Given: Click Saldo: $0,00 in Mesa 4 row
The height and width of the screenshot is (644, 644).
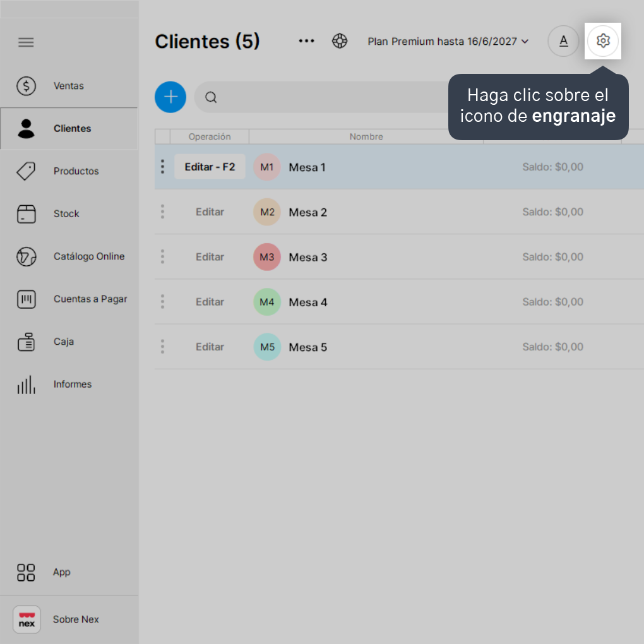Looking at the screenshot, I should (x=553, y=302).
